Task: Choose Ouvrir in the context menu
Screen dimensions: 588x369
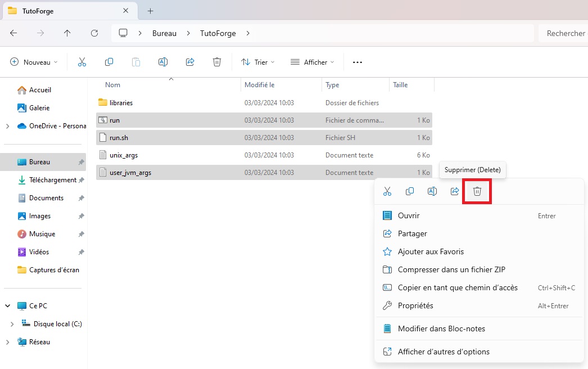Action: coord(480,216)
